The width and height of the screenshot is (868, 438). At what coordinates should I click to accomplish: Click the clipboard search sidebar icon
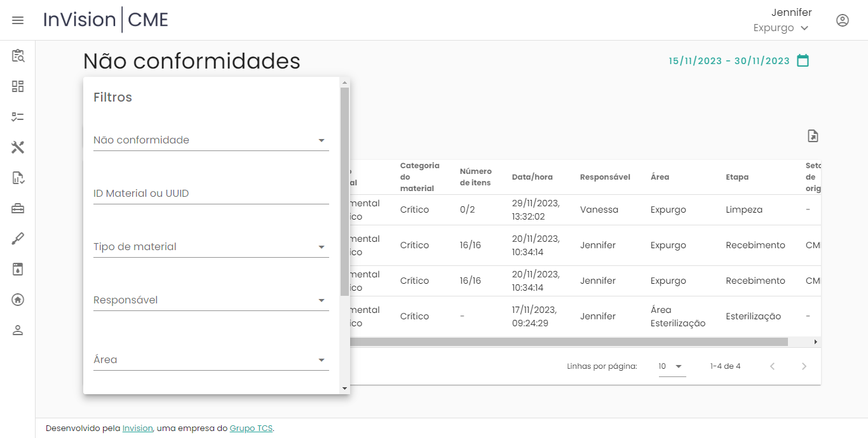tap(18, 56)
